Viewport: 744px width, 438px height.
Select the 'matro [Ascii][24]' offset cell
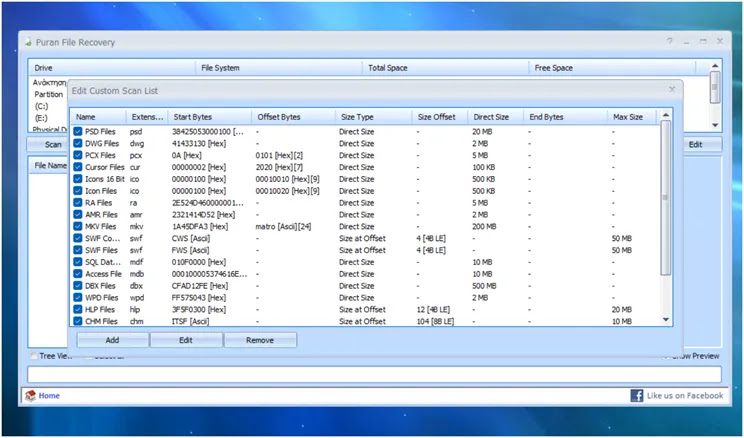tap(283, 226)
